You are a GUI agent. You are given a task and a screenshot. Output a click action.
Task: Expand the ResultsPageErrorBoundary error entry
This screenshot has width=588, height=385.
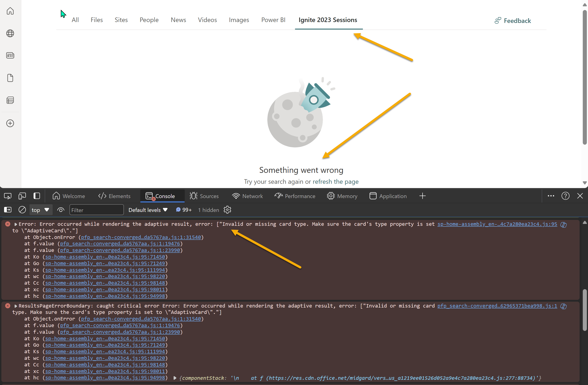tap(16, 306)
